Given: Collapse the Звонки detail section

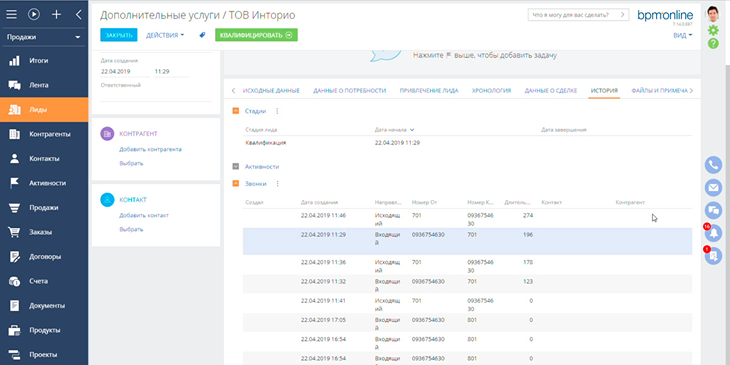Looking at the screenshot, I should pos(236,184).
